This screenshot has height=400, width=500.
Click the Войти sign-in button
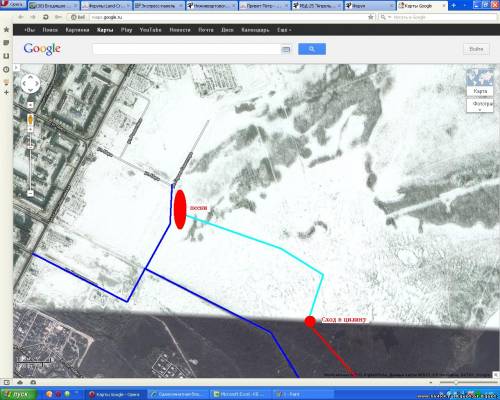coord(476,49)
